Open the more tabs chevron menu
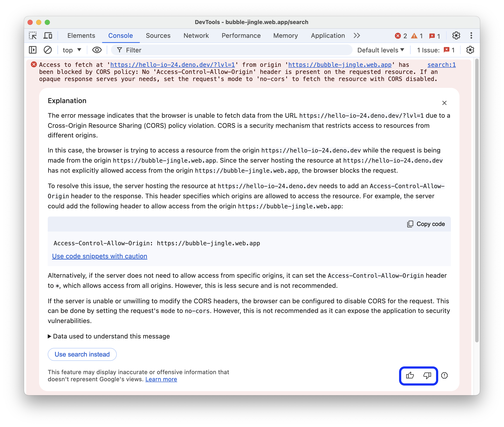The image size is (504, 427). pos(357,36)
